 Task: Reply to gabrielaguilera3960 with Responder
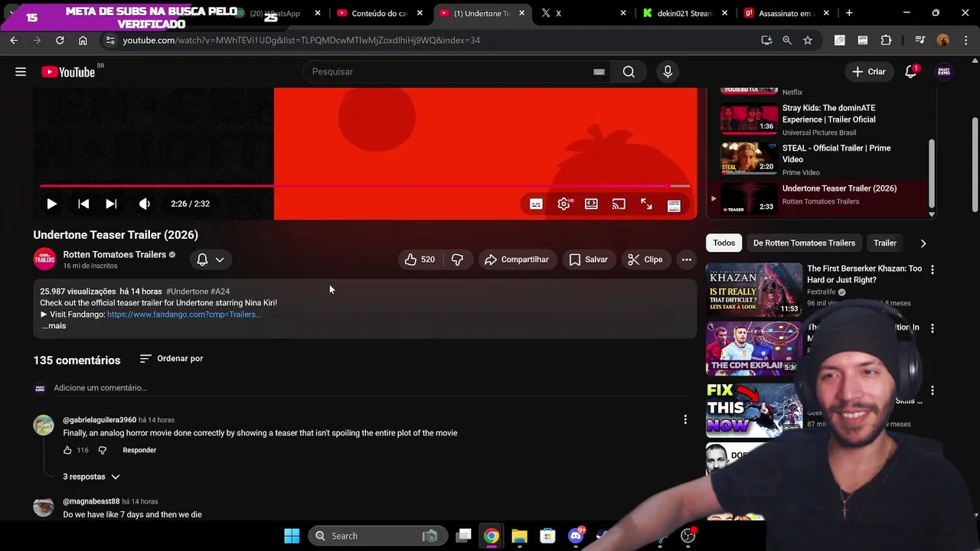[x=139, y=450]
